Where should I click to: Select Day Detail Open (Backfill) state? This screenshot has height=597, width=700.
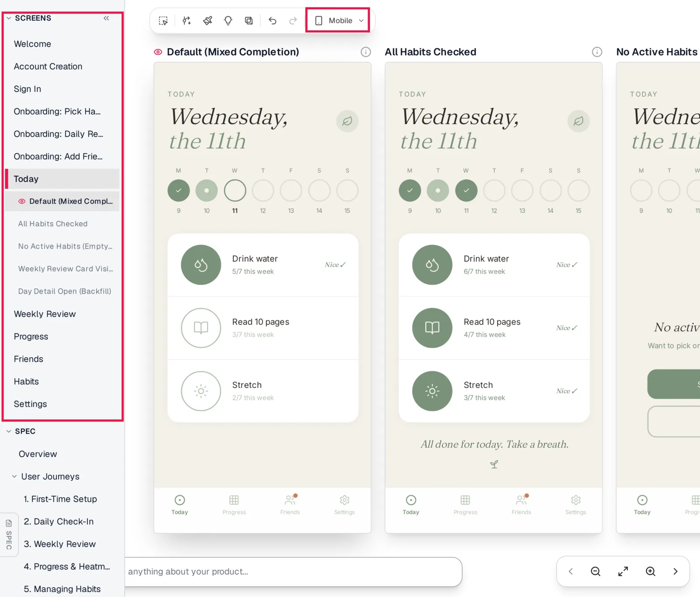click(x=62, y=291)
